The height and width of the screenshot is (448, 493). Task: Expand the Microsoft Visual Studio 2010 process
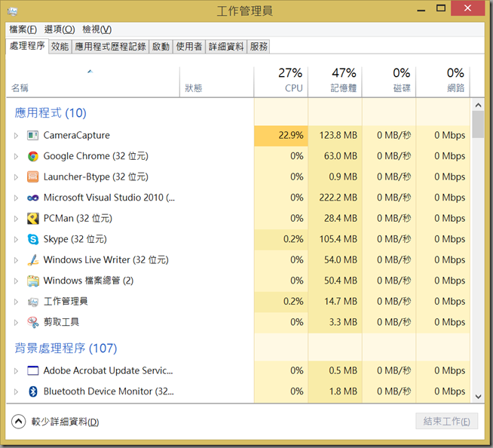coord(16,198)
